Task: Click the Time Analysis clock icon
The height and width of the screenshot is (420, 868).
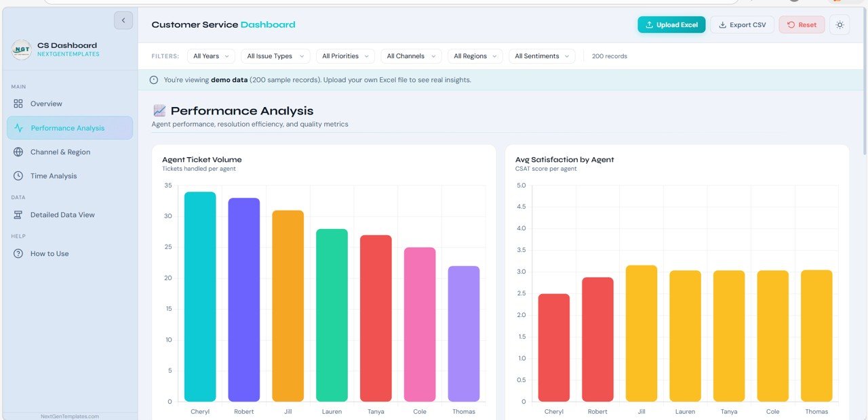Action: pyautogui.click(x=18, y=176)
